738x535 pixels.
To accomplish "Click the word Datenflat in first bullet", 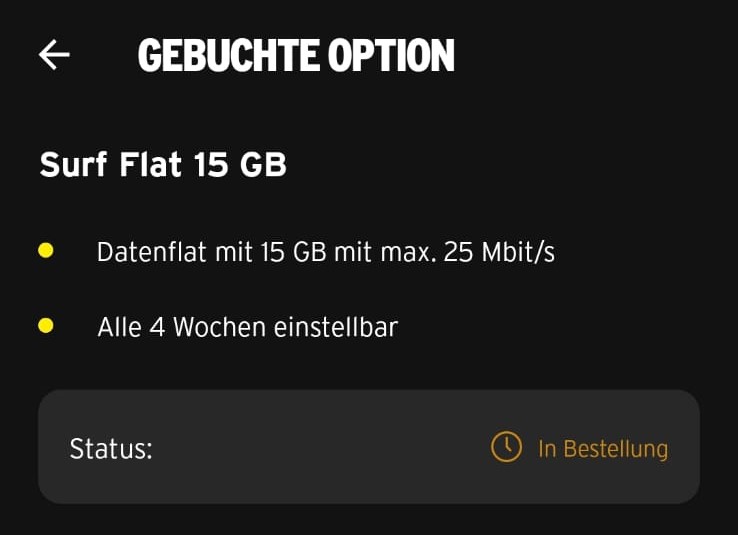I will click(152, 252).
